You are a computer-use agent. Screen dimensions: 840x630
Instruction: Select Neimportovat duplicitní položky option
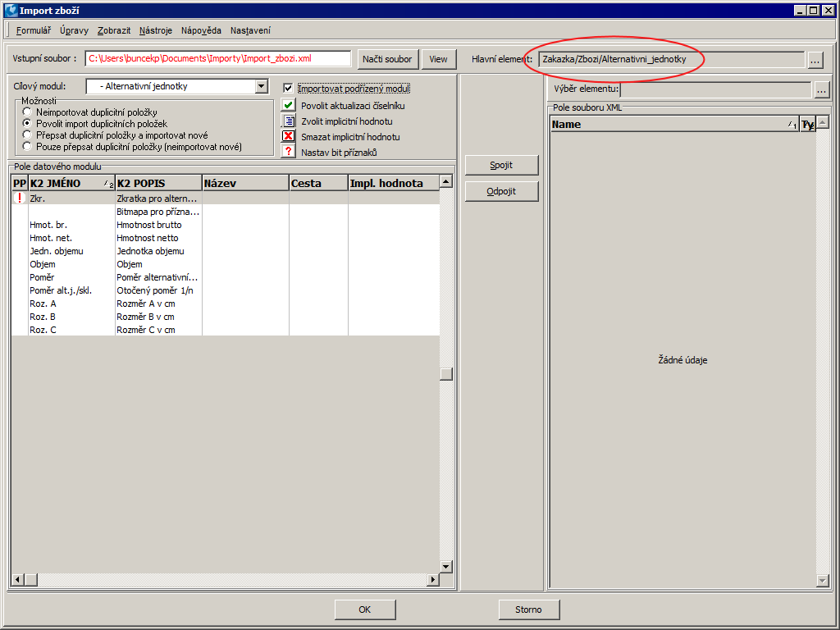(x=27, y=112)
